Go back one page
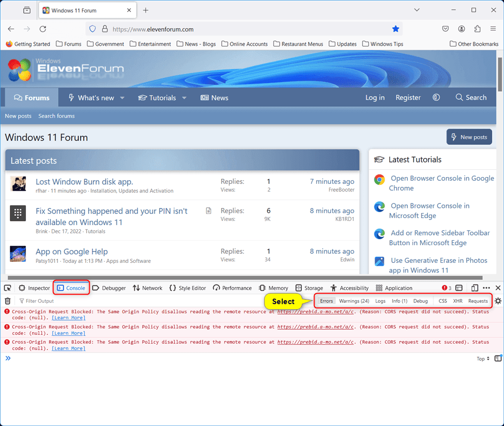This screenshot has height=426, width=504. (11, 29)
